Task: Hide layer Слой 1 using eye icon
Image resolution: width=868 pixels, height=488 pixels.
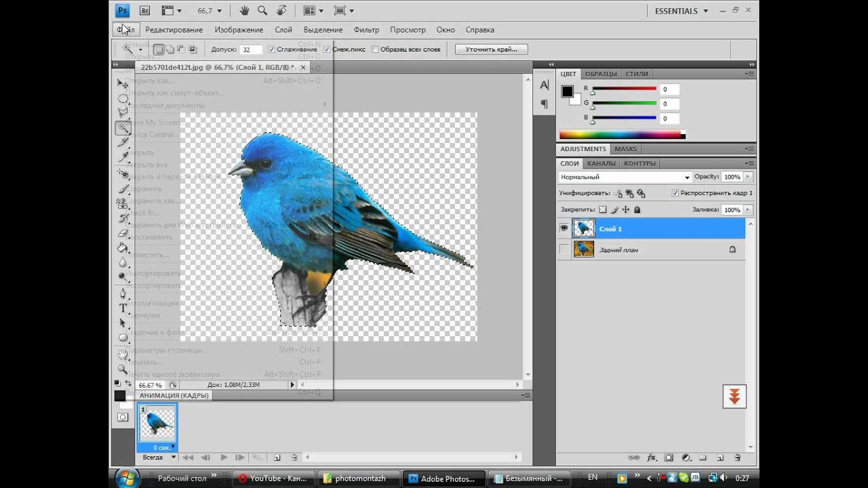Action: [x=564, y=228]
